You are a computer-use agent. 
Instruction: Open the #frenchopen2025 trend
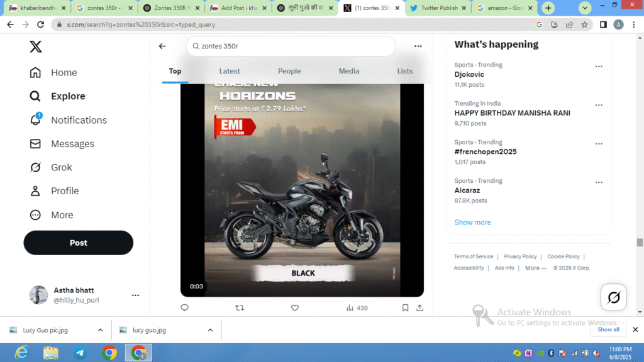click(486, 151)
